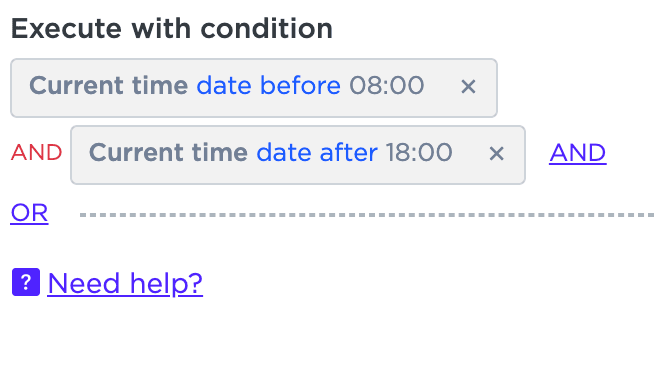Change the "date before" operator
Screen dimensions: 666x390
(268, 85)
